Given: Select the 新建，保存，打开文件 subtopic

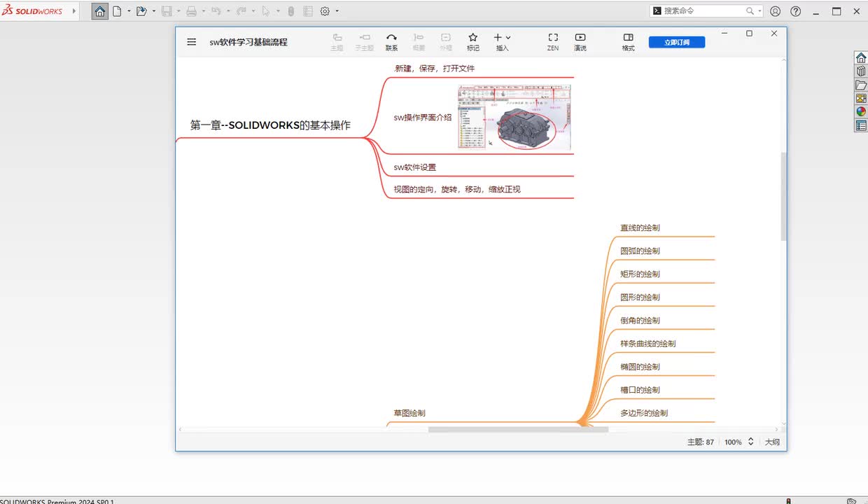Looking at the screenshot, I should [x=435, y=69].
